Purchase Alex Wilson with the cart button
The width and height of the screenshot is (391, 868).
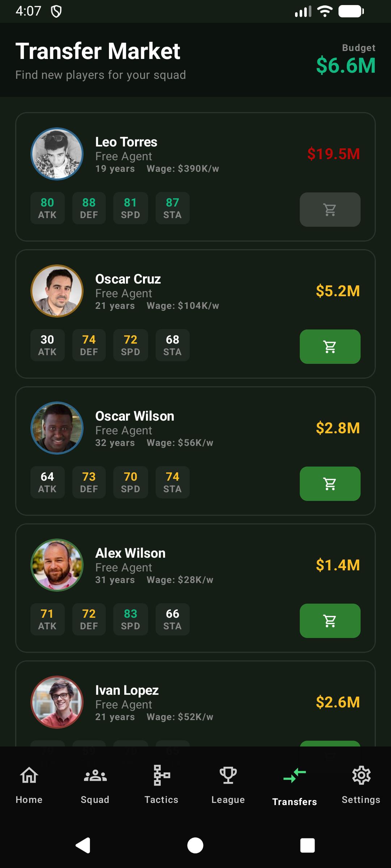(330, 621)
